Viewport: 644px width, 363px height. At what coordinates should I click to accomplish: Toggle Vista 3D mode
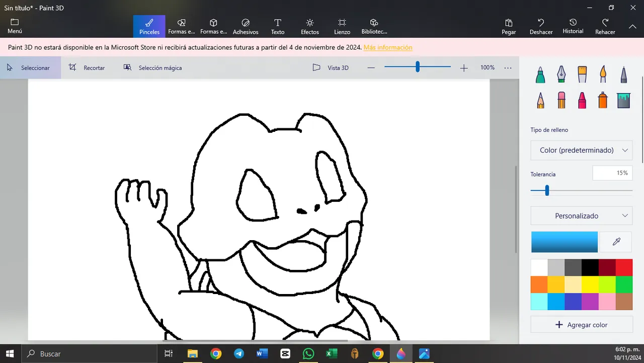[331, 67]
